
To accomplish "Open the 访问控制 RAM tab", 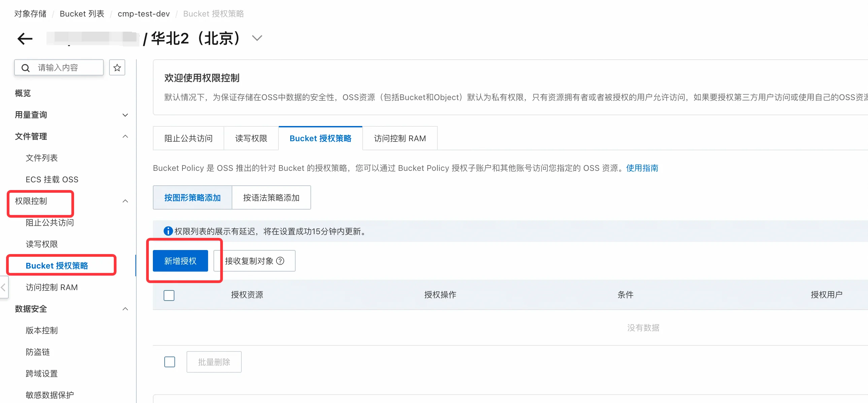I will pyautogui.click(x=400, y=138).
